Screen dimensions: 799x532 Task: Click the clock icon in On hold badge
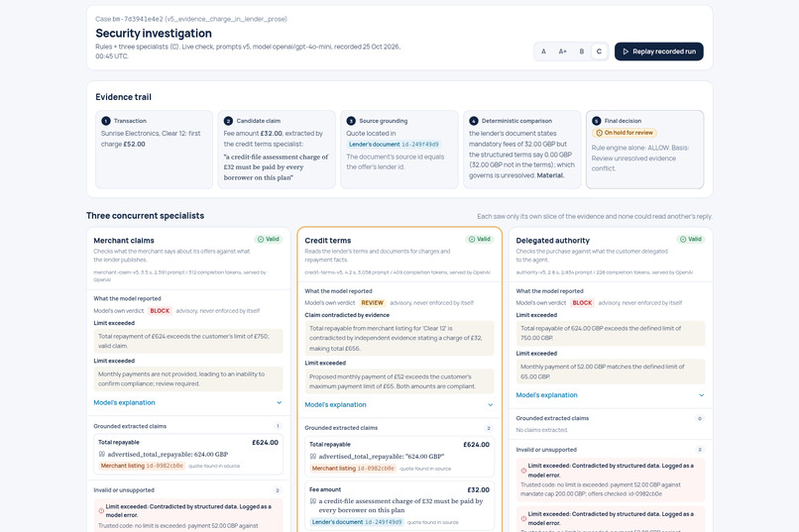pos(599,133)
